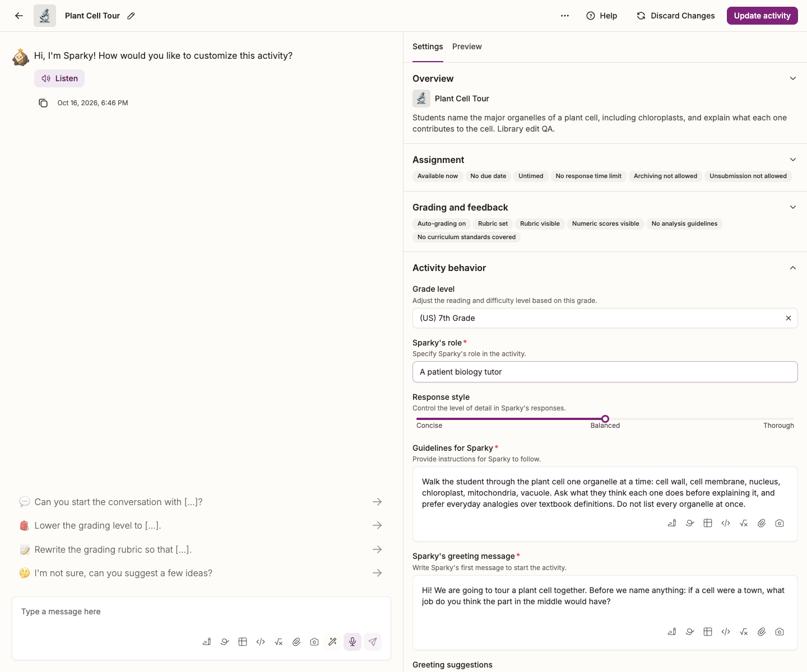Edit the activity title with pencil icon
807x672 pixels.
tap(131, 16)
